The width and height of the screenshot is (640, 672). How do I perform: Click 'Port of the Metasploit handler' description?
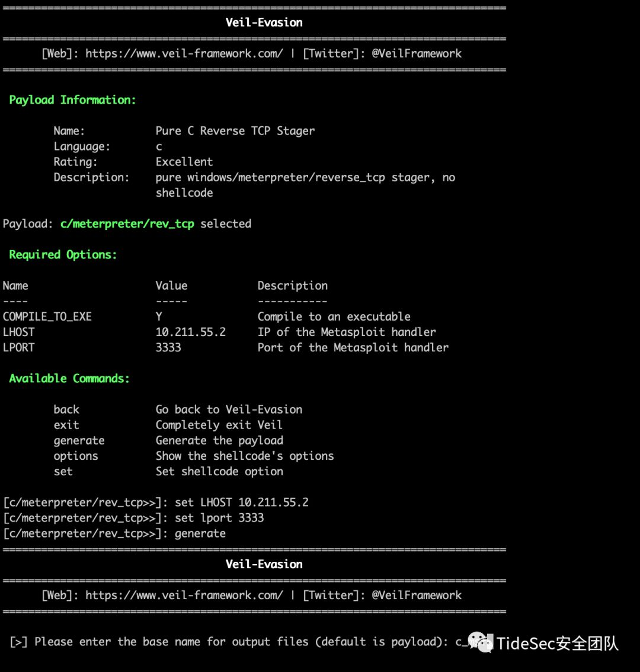coord(353,348)
